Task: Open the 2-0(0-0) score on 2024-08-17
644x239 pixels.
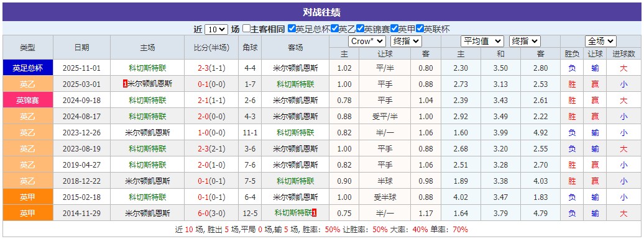Action: [x=211, y=117]
